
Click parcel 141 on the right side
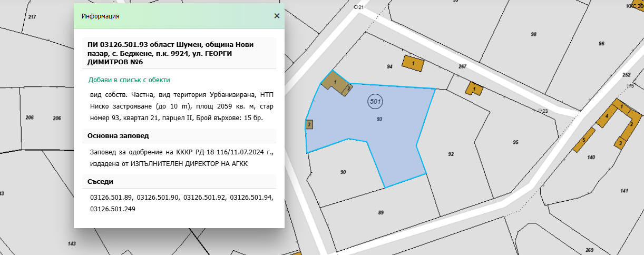click(x=625, y=191)
